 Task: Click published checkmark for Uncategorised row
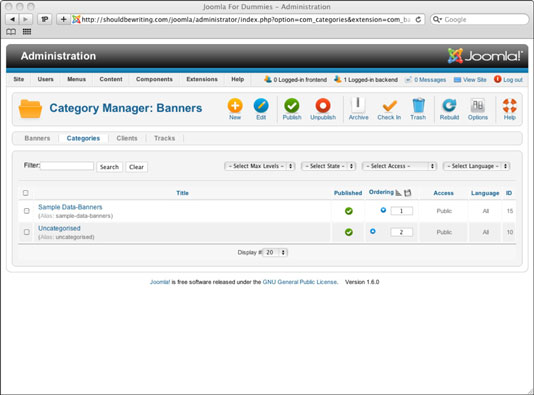click(348, 232)
